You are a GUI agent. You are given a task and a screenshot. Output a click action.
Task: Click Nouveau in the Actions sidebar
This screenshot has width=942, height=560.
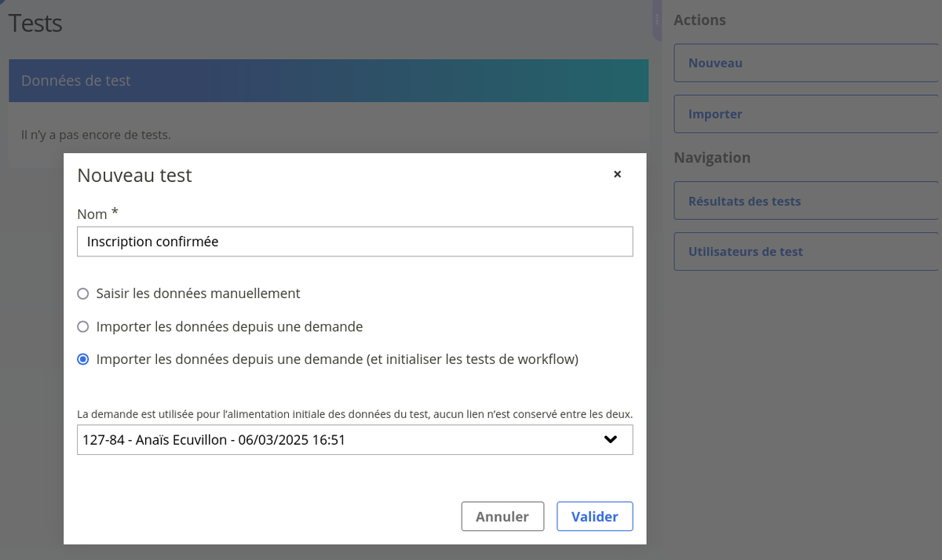point(806,63)
